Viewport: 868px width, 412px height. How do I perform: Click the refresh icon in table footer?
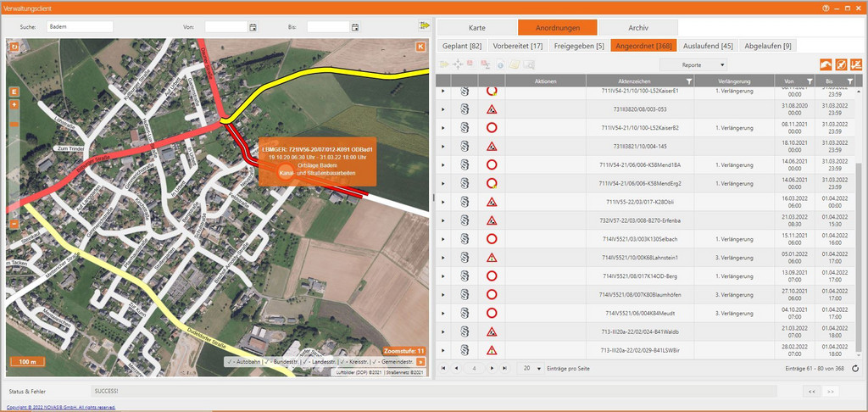point(855,368)
